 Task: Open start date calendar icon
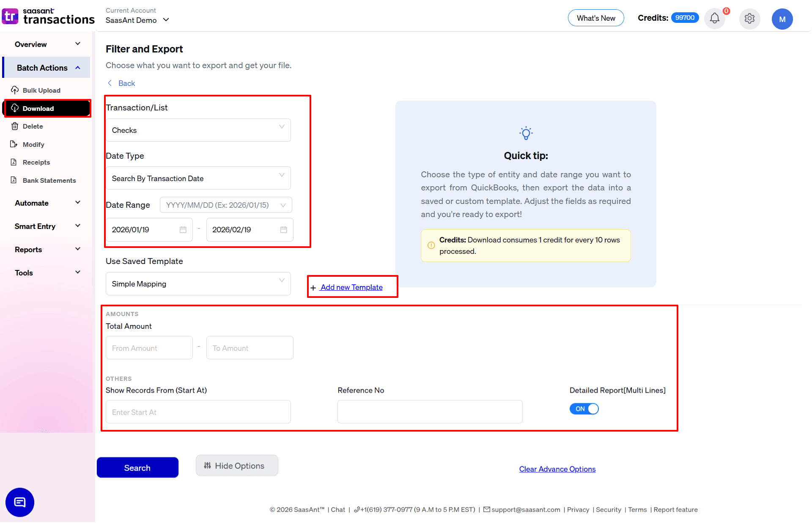point(183,230)
